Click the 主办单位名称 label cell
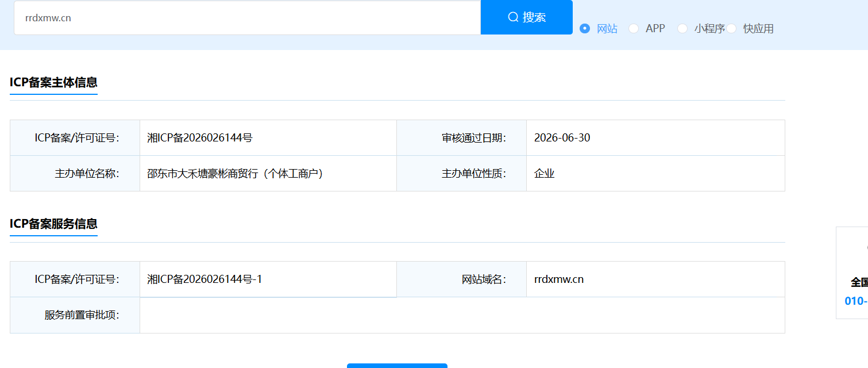Screen dimensions: 868x368 point(75,173)
